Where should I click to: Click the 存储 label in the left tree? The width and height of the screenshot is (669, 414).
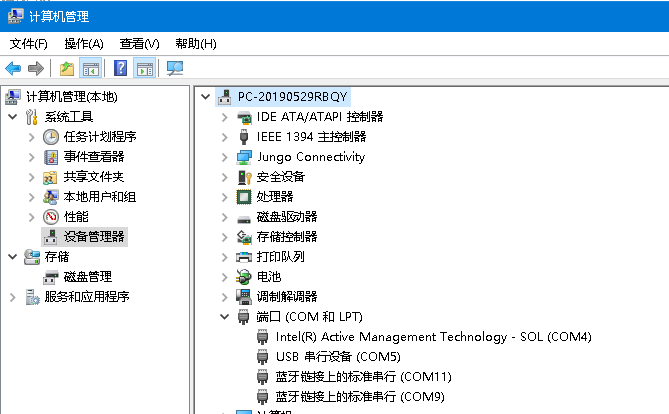click(x=57, y=257)
